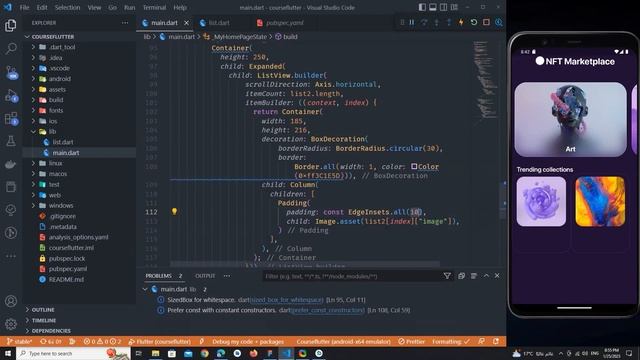This screenshot has height=360, width=640.
Task: Close the bottom Problems panel
Action: (x=497, y=276)
